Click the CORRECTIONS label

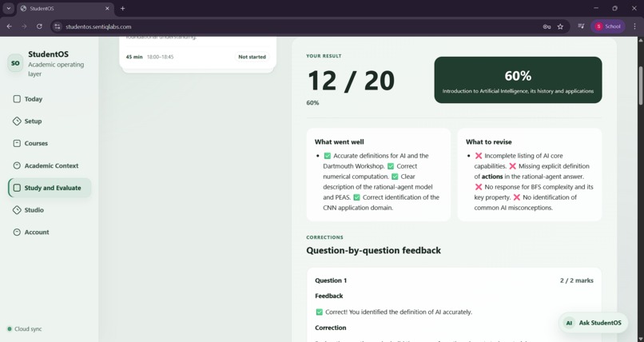pyautogui.click(x=324, y=237)
